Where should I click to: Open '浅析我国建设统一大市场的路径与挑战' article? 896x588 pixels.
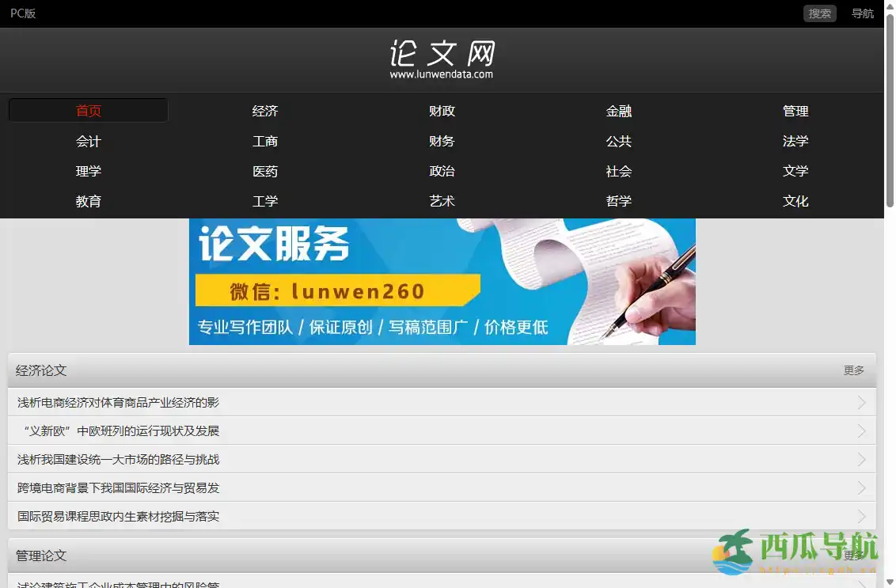117,459
